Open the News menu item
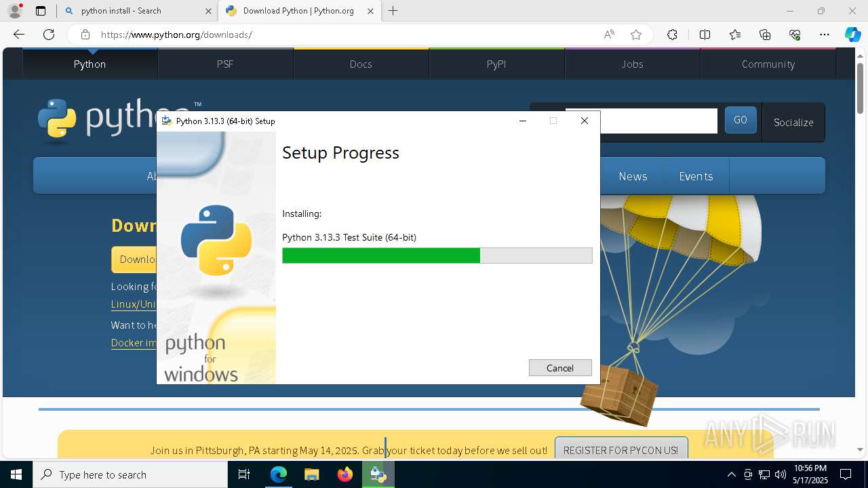 633,176
